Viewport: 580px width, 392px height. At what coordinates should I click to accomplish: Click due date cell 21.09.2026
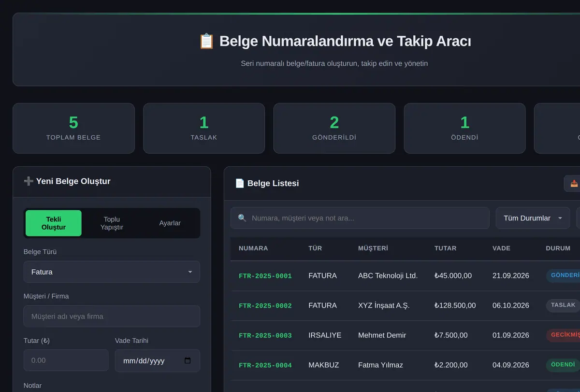coord(511,276)
